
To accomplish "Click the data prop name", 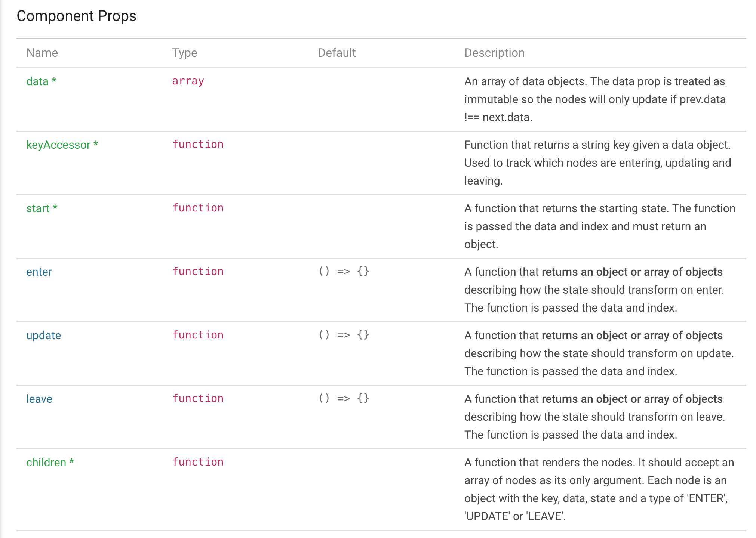I will pyautogui.click(x=38, y=81).
